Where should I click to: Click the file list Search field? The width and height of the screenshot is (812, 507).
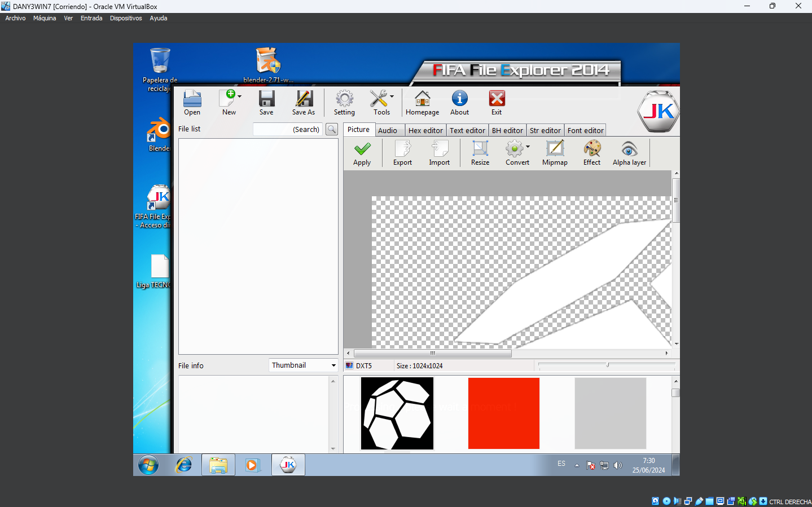coord(288,129)
